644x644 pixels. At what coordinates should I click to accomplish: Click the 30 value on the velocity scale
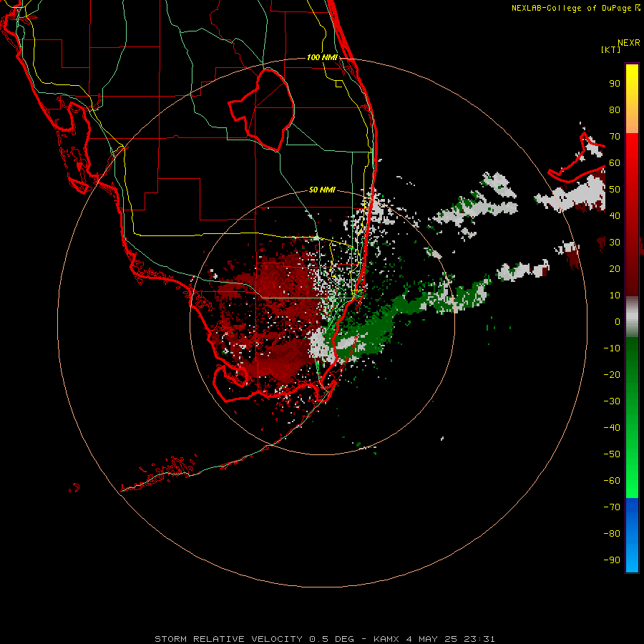[x=615, y=243]
